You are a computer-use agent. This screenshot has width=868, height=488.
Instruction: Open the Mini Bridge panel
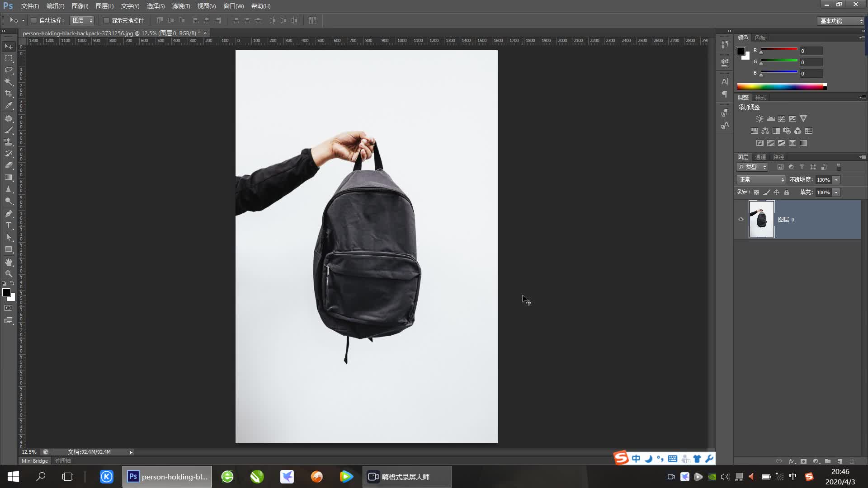[x=35, y=461]
